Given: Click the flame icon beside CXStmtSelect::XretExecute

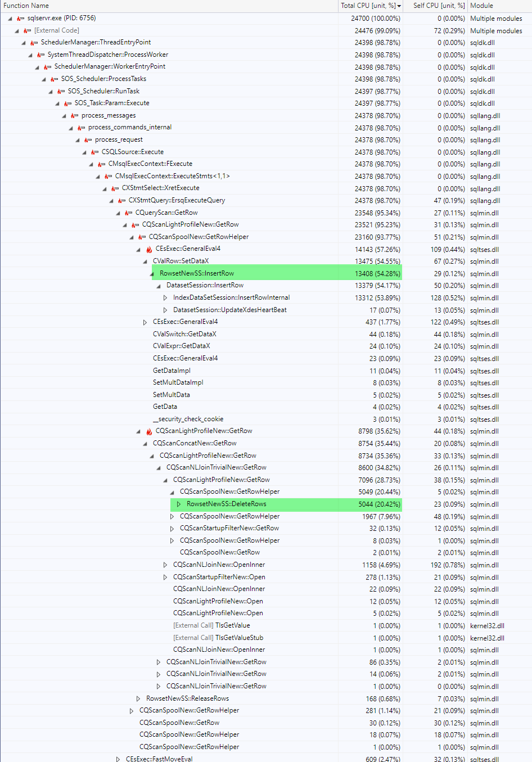Looking at the screenshot, I should point(115,188).
